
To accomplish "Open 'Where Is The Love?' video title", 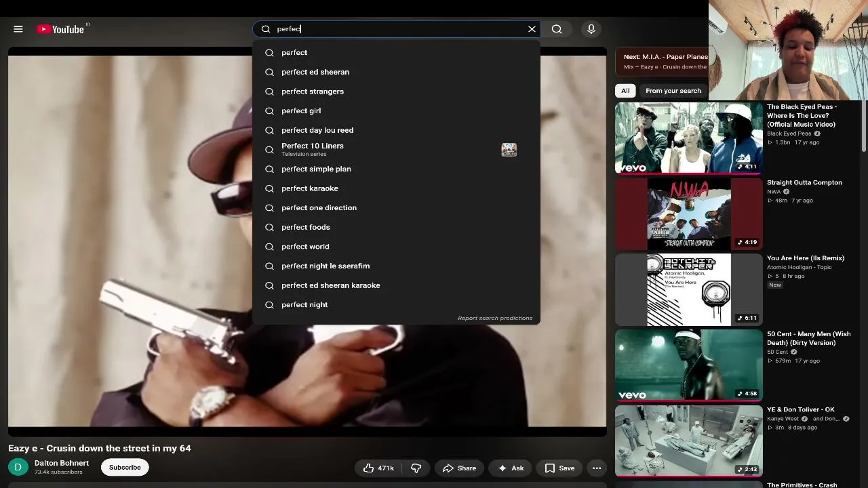I will (x=802, y=115).
